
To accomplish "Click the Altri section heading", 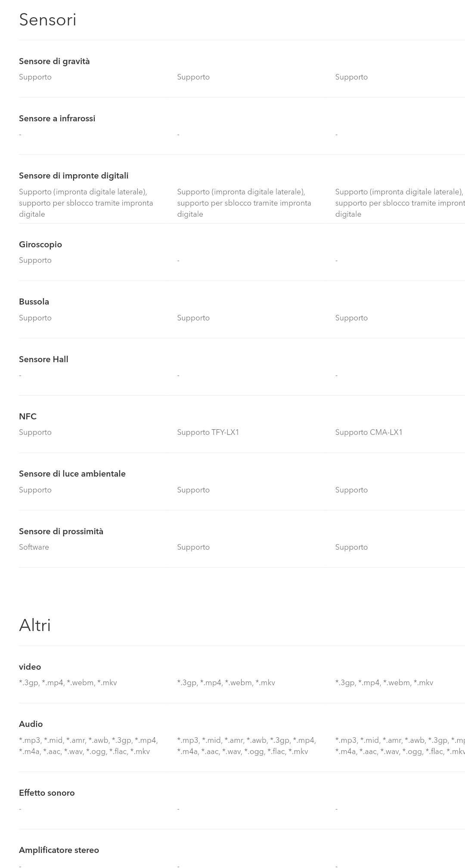I will pyautogui.click(x=35, y=625).
